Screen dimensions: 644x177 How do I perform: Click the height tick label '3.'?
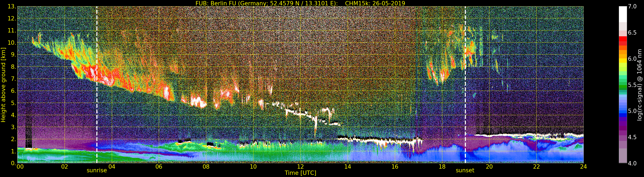point(13,127)
